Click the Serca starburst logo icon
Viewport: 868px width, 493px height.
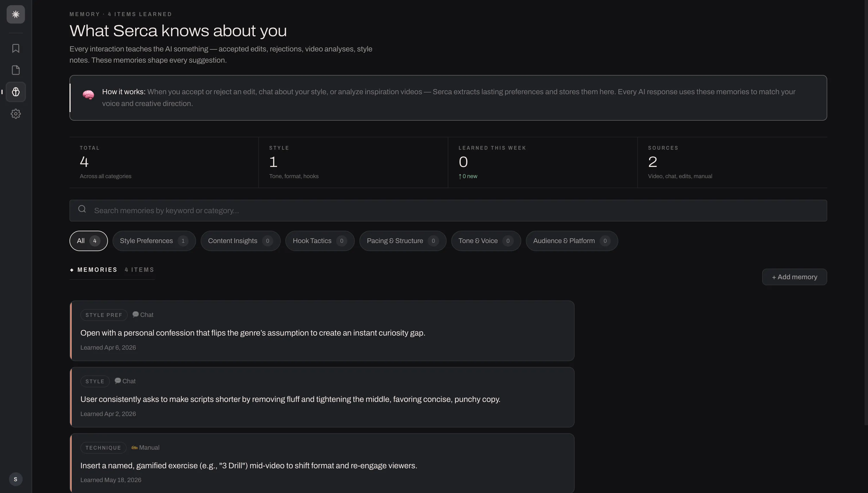pyautogui.click(x=15, y=14)
